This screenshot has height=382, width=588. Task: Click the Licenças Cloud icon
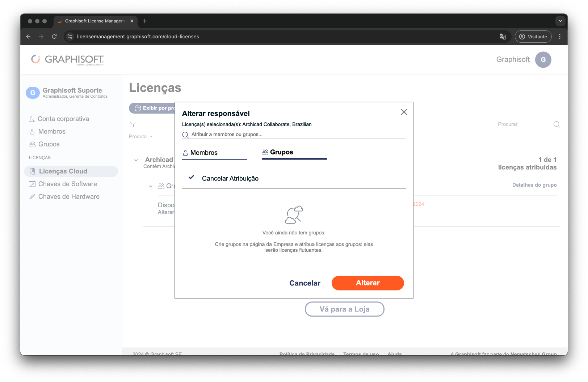pyautogui.click(x=32, y=171)
